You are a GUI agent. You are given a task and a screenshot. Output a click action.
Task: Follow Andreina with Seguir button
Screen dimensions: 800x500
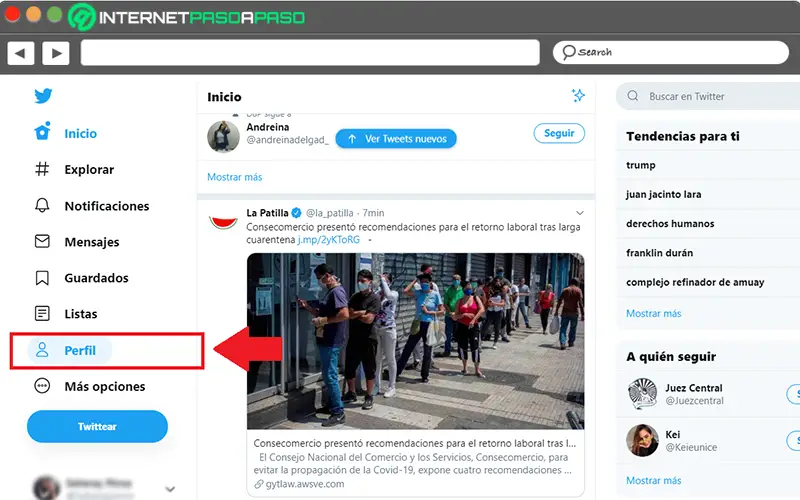point(559,133)
